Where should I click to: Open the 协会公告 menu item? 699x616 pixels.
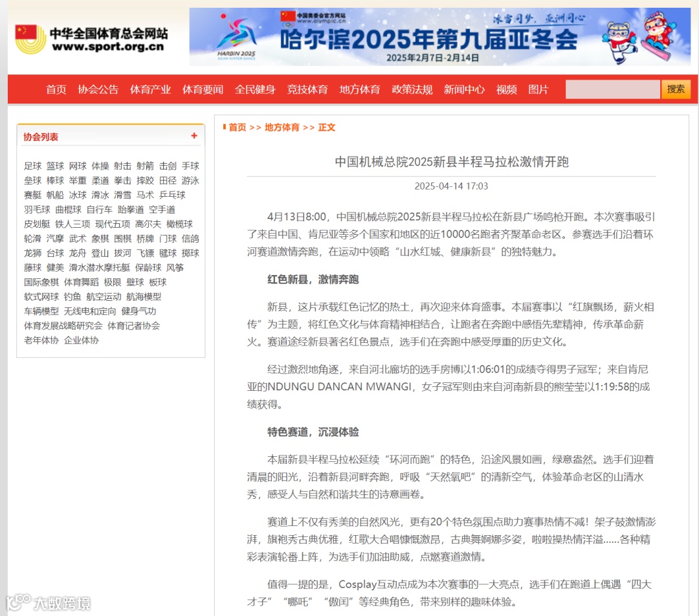tap(98, 89)
